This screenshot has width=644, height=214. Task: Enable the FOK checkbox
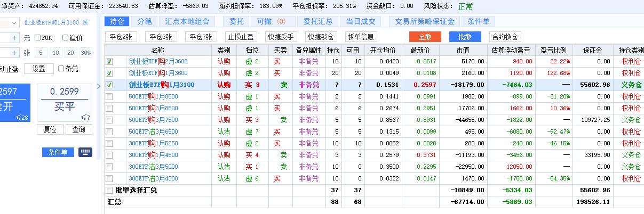coord(38,38)
